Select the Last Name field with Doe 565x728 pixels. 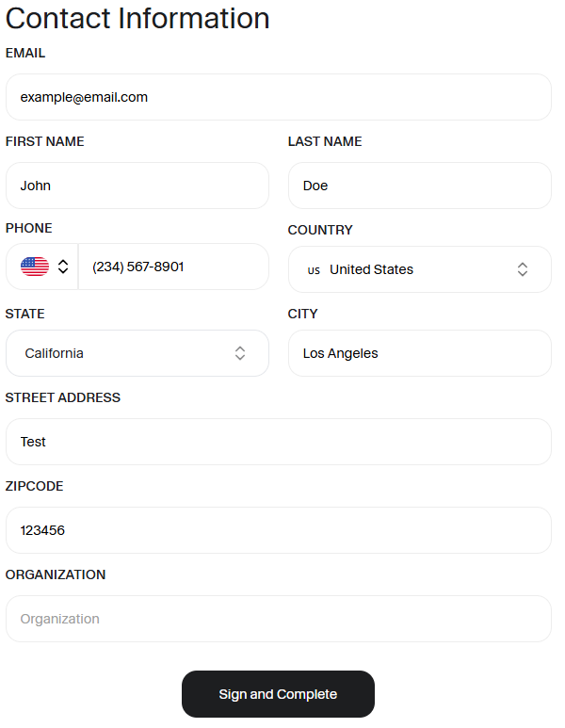click(x=419, y=186)
